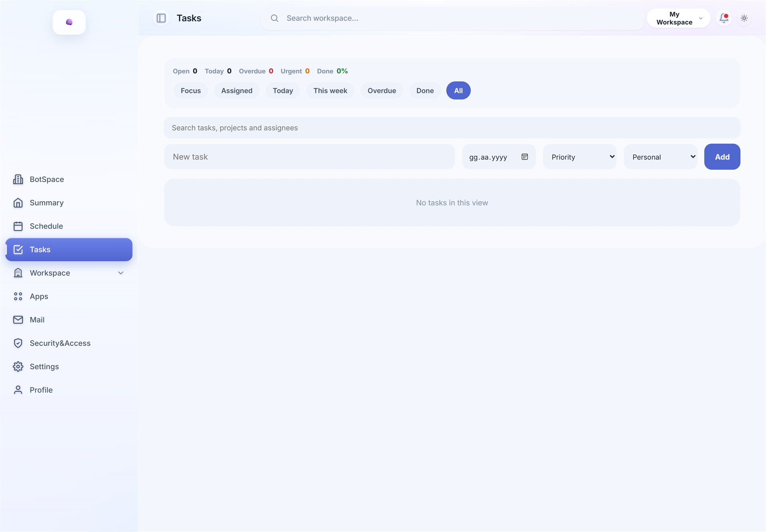Focus the New task input

(x=310, y=157)
